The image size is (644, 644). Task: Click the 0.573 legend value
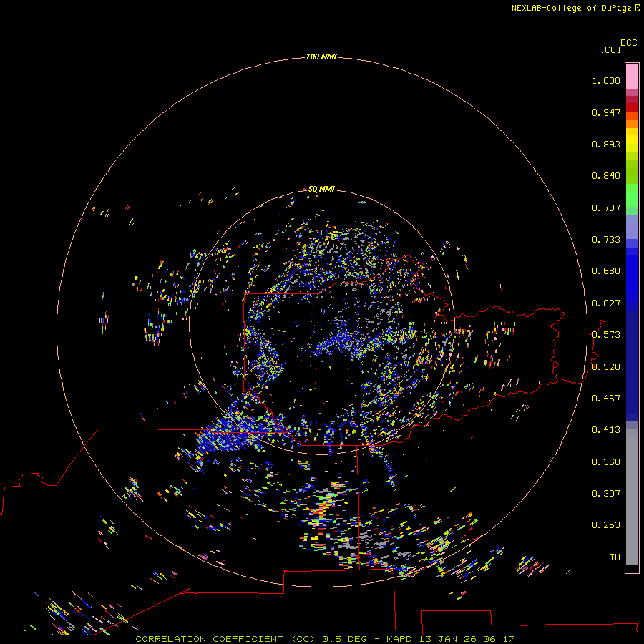[606, 335]
